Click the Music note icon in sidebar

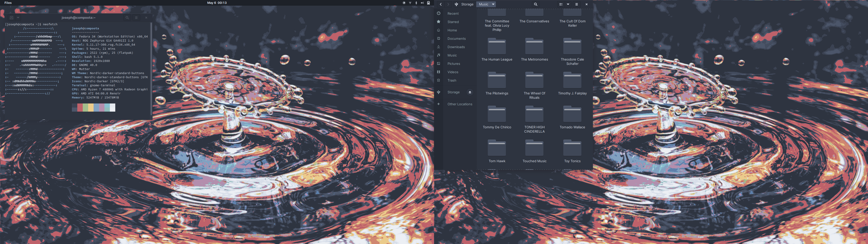pos(438,55)
